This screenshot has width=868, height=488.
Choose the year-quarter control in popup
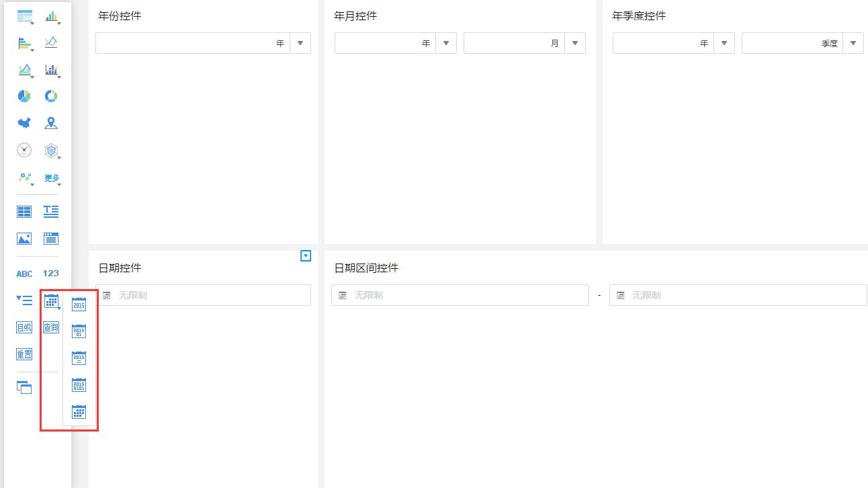79,358
